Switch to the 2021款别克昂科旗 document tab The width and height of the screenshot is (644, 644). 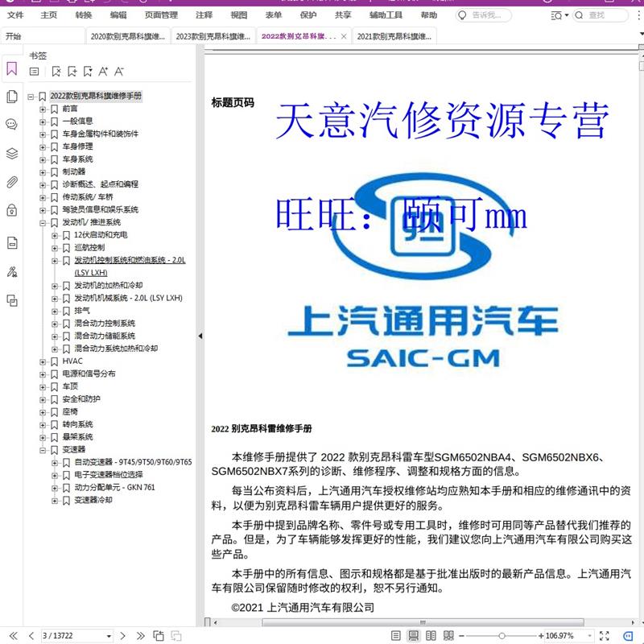[394, 36]
